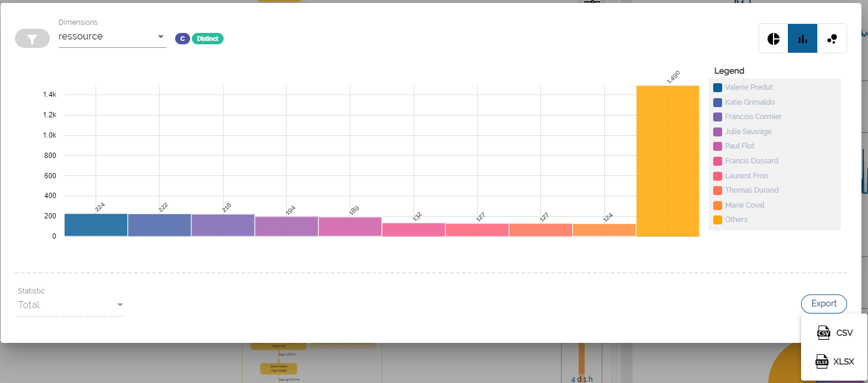Click the purple C badge
Image resolution: width=868 pixels, height=383 pixels.
[x=182, y=38]
